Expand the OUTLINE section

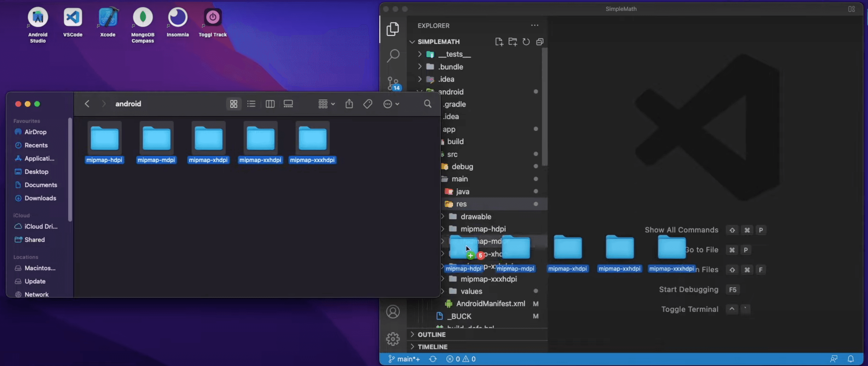(x=431, y=335)
